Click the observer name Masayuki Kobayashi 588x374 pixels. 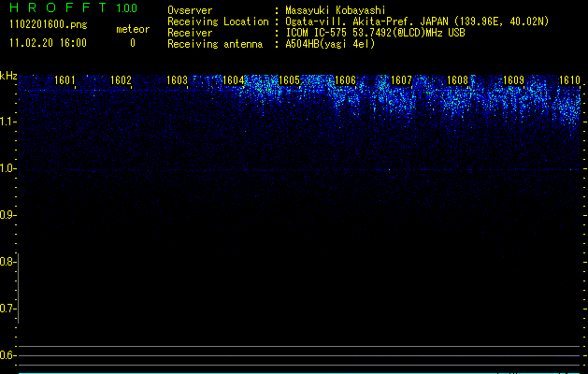pyautogui.click(x=336, y=10)
